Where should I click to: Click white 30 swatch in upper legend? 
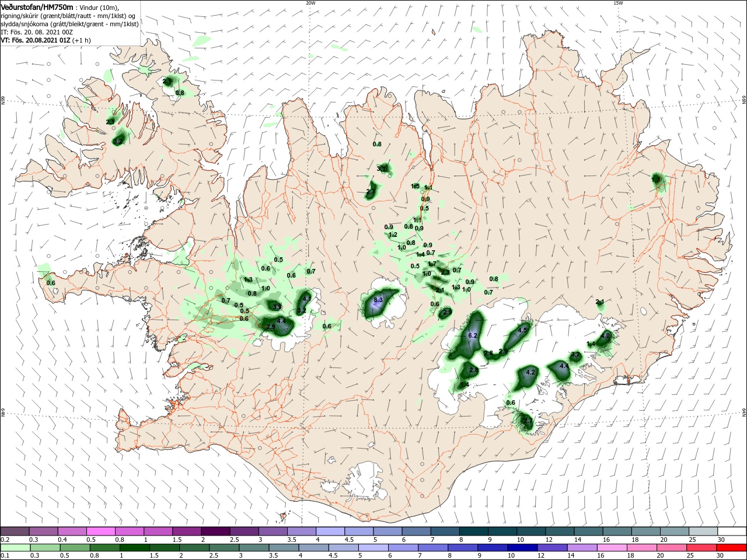coord(732,531)
